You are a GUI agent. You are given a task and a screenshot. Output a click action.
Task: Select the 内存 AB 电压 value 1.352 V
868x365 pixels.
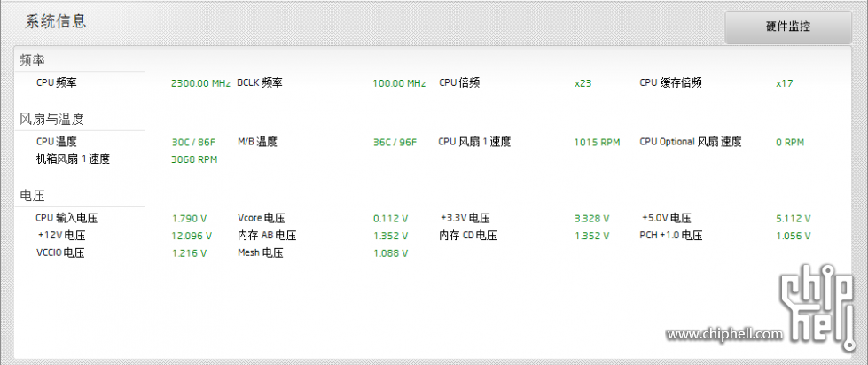[391, 236]
